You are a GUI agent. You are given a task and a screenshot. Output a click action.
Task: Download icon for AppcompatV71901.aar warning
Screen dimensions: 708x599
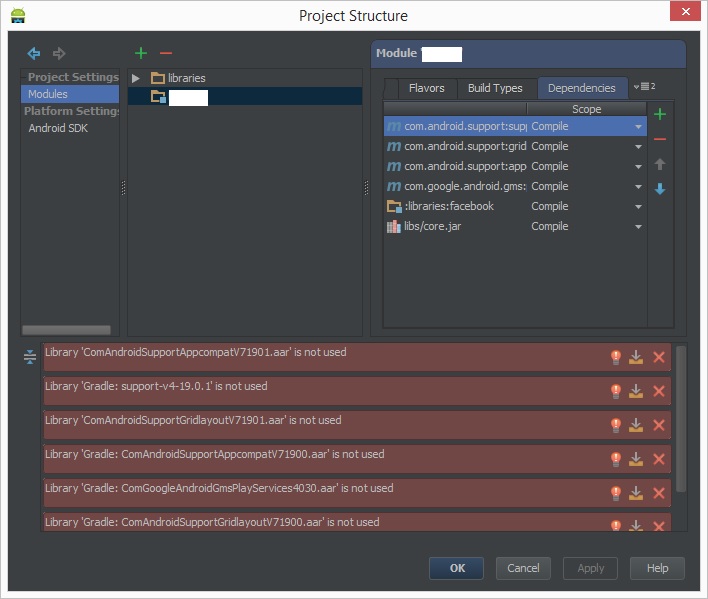(636, 357)
